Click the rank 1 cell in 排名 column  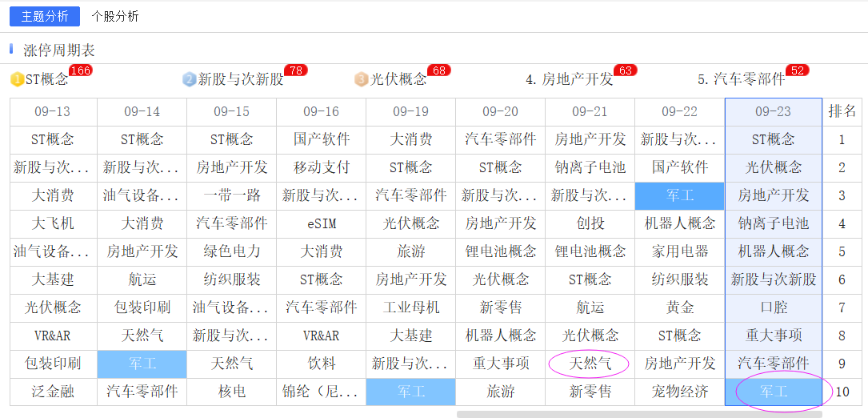(x=842, y=139)
